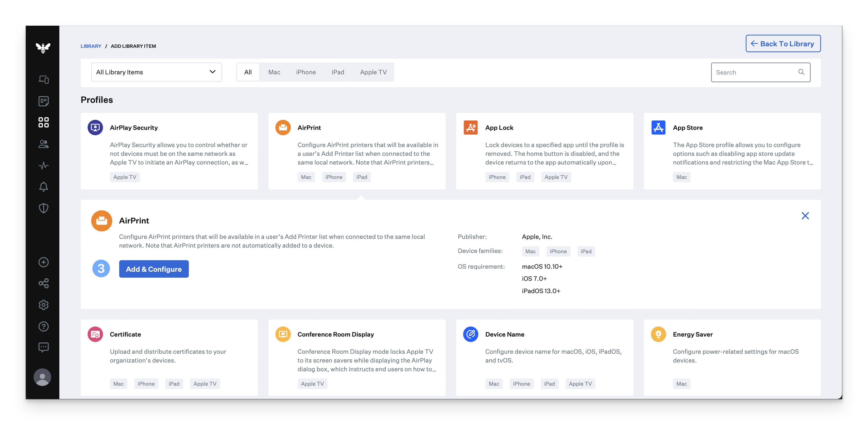868x425 pixels.
Task: Click the Settings gear icon
Action: [43, 305]
